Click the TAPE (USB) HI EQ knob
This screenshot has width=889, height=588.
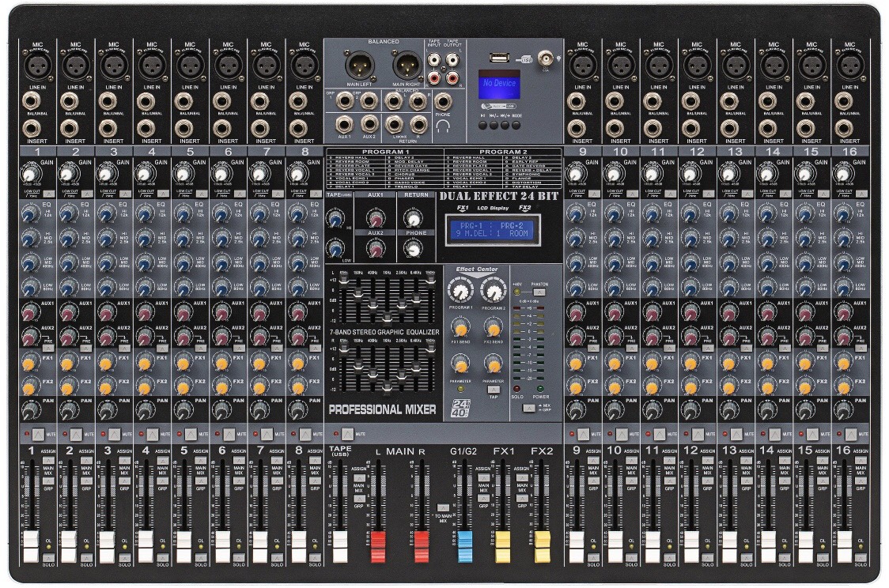click(335, 217)
